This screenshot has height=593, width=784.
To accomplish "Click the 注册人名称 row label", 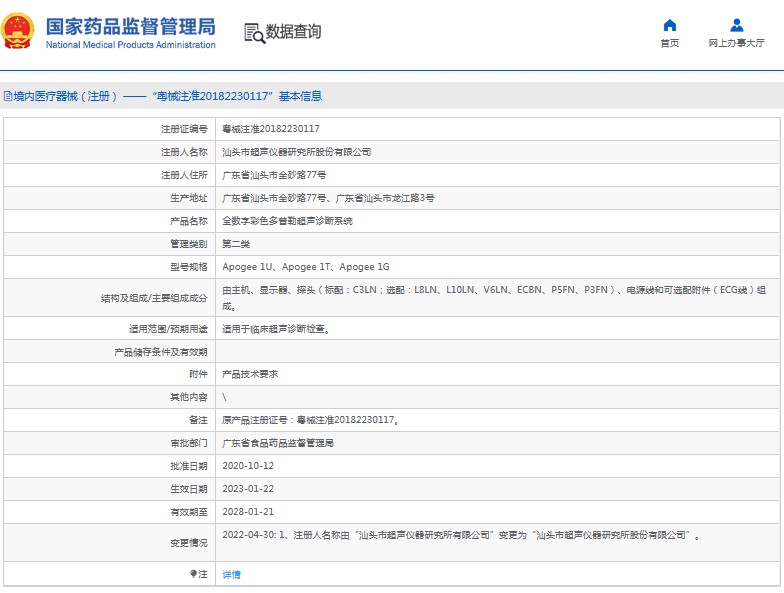I will coord(184,152).
